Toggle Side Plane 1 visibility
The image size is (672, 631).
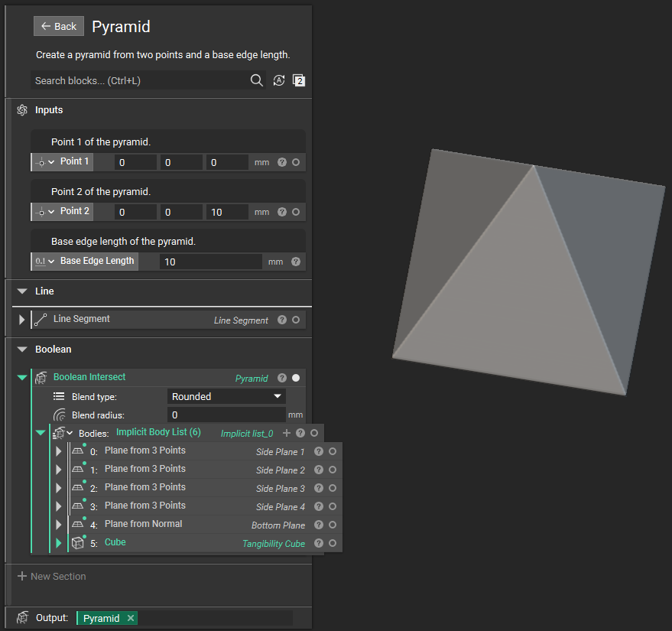[x=333, y=451]
